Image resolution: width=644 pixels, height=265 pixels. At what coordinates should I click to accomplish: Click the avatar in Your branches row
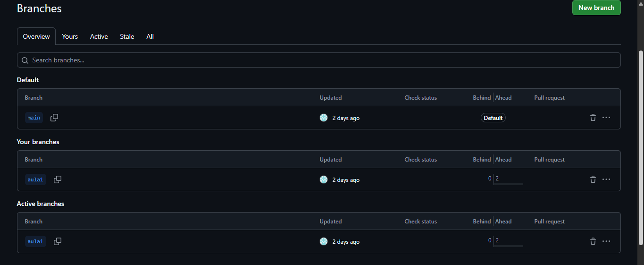coord(324,180)
